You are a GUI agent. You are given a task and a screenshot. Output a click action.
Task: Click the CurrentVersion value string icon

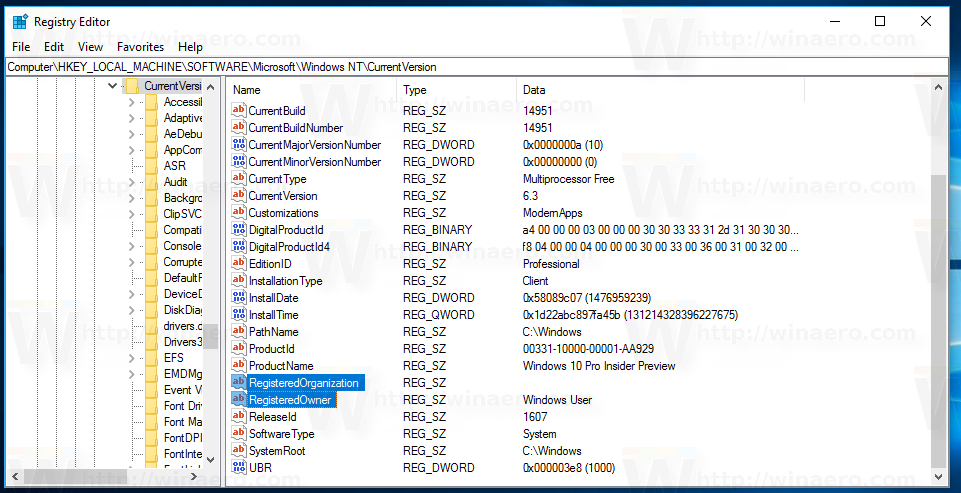tap(238, 196)
